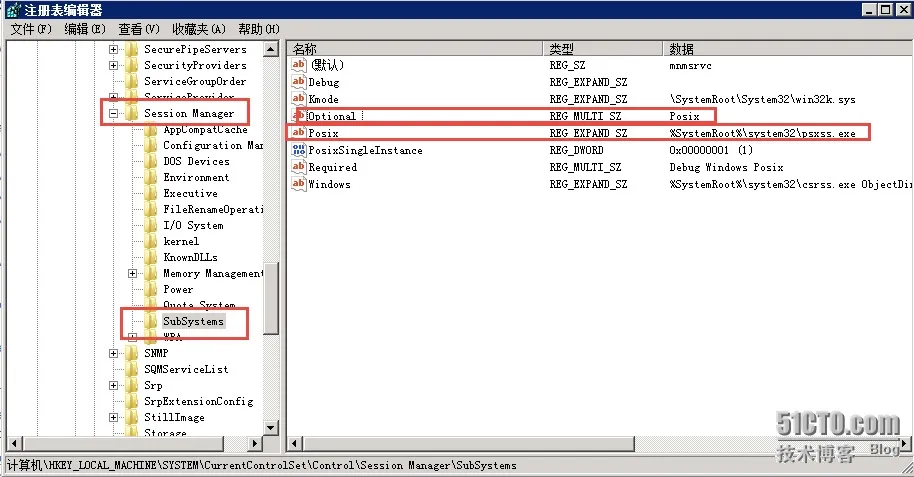Click the 类型 column header
Screen dimensions: 914x477
point(603,49)
